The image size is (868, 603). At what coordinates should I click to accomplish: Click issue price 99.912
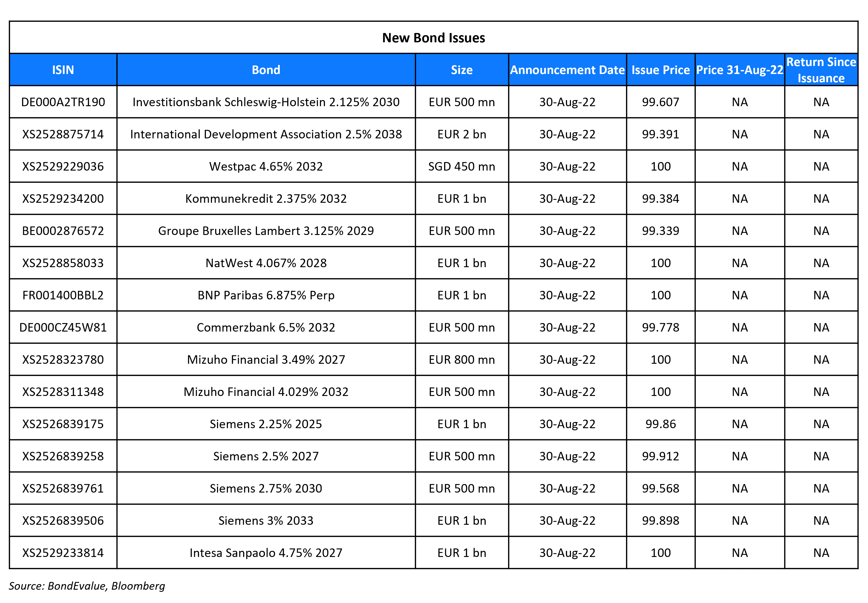[x=660, y=456]
